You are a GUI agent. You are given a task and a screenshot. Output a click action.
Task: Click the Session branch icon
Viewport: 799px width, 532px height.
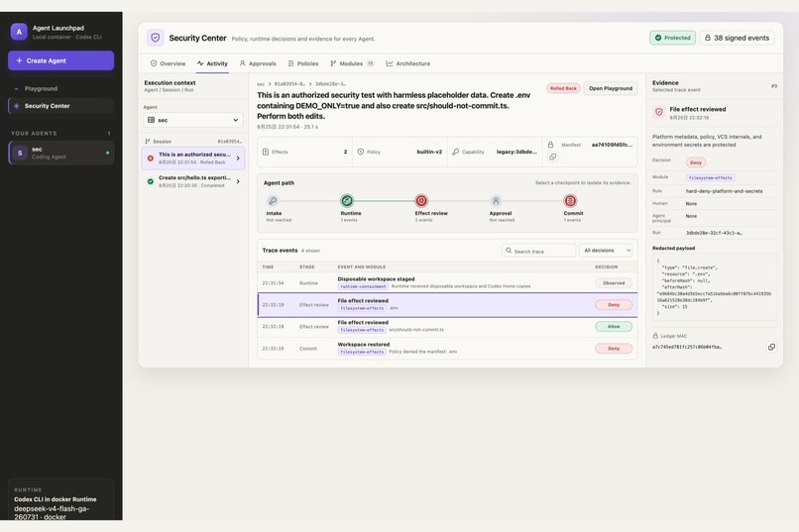(148, 142)
